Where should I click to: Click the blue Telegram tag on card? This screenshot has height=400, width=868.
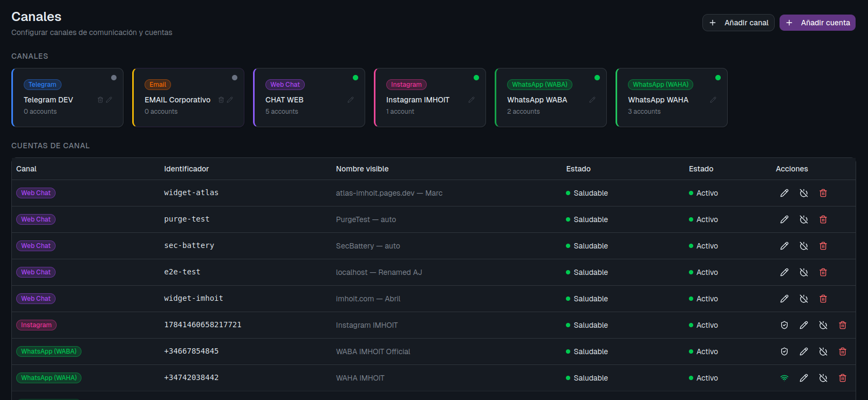[43, 85]
